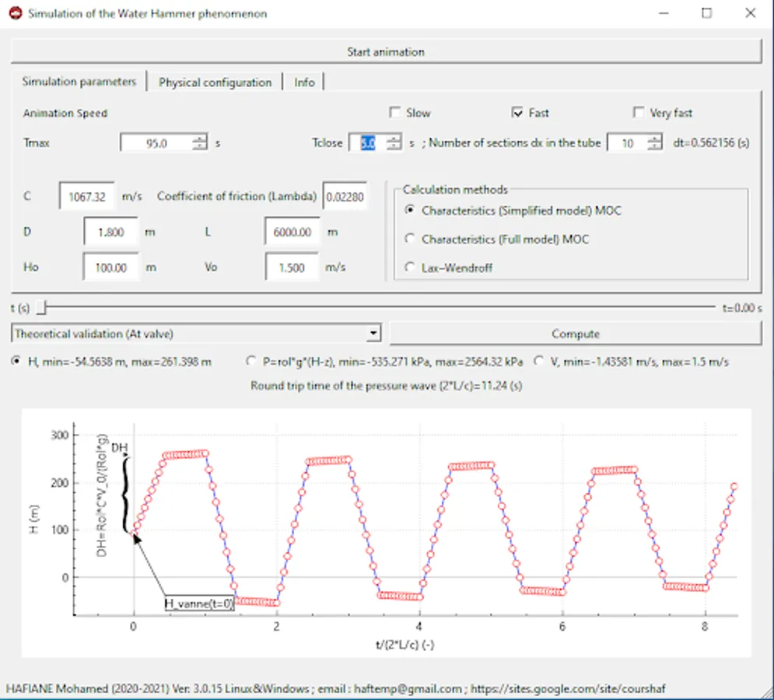The image size is (774, 700).
Task: Open the Theoretical validation (At valve) dropdown
Action: [x=196, y=334]
